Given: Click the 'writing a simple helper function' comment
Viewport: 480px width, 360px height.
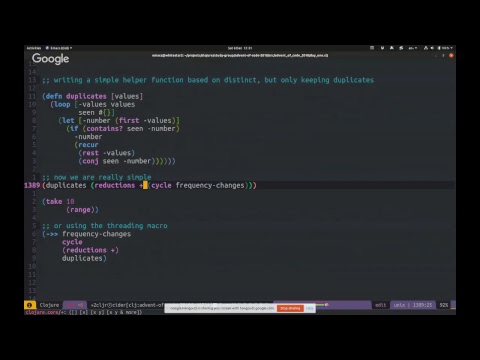Looking at the screenshot, I should (x=208, y=80).
